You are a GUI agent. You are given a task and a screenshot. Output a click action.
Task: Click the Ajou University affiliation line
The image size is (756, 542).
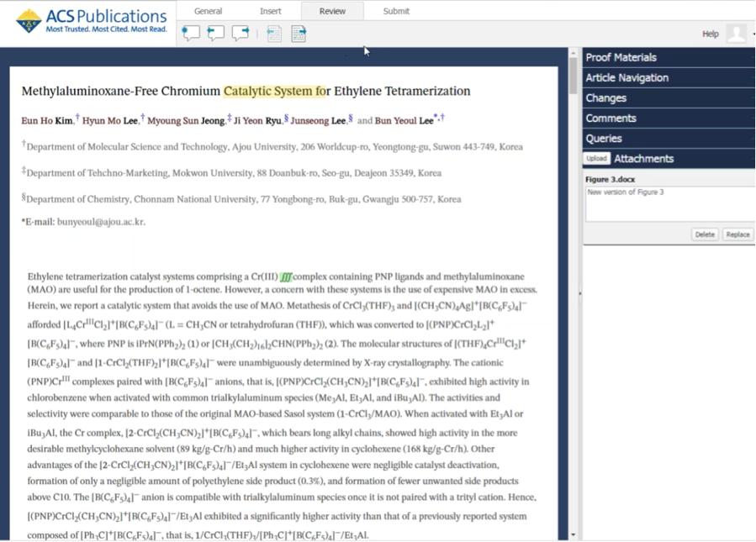click(x=272, y=146)
